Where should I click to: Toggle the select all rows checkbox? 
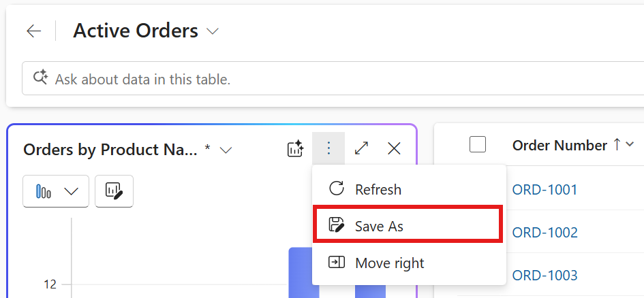coord(478,144)
